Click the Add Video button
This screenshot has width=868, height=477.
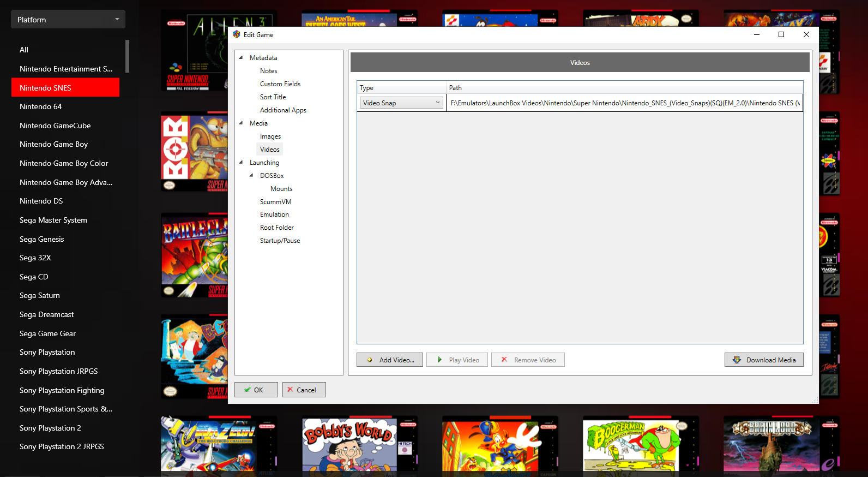point(390,360)
